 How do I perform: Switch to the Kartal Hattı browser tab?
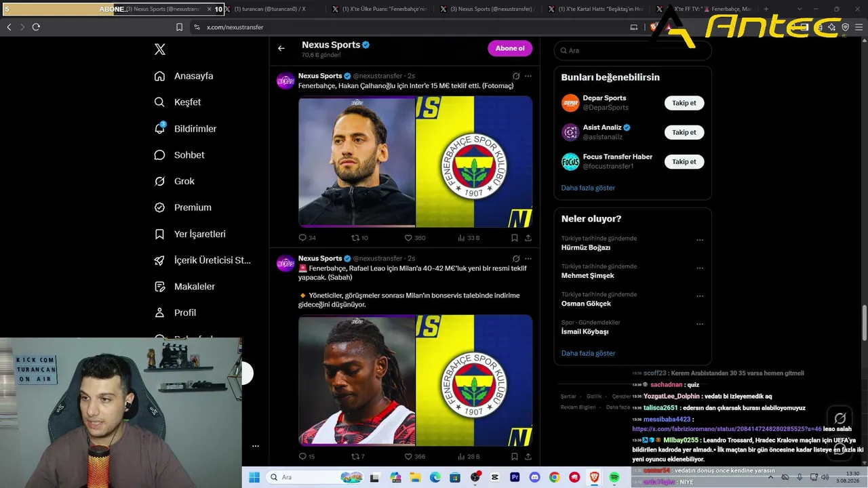coord(599,9)
